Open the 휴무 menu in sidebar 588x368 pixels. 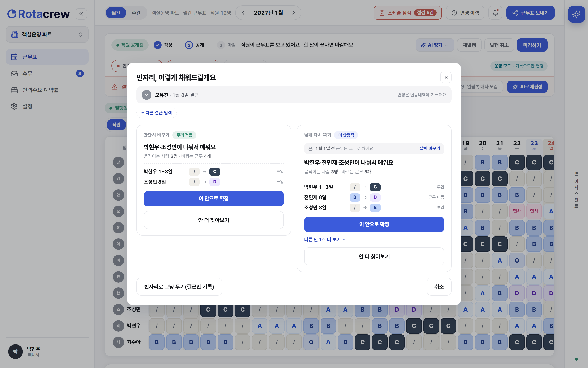(47, 73)
